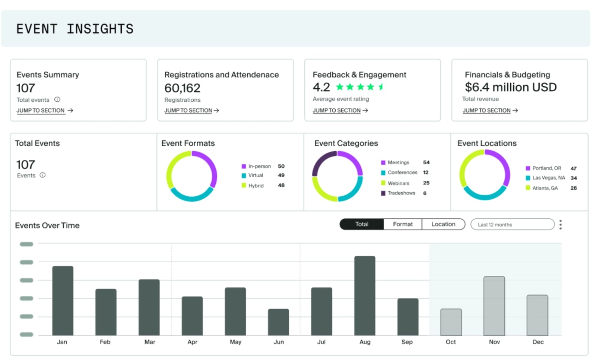
Task: Click Conferences legend color swatch
Action: 383,173
